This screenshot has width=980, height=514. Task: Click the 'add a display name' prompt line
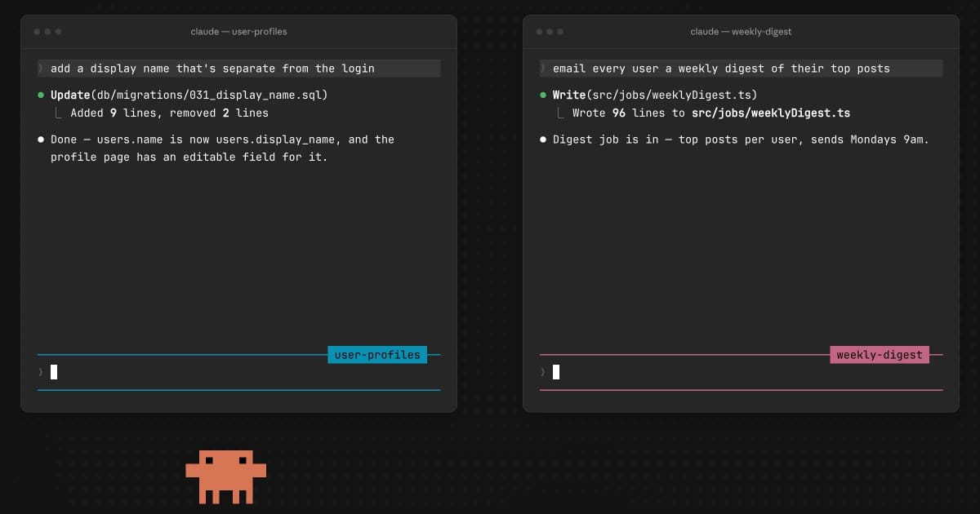click(238, 69)
